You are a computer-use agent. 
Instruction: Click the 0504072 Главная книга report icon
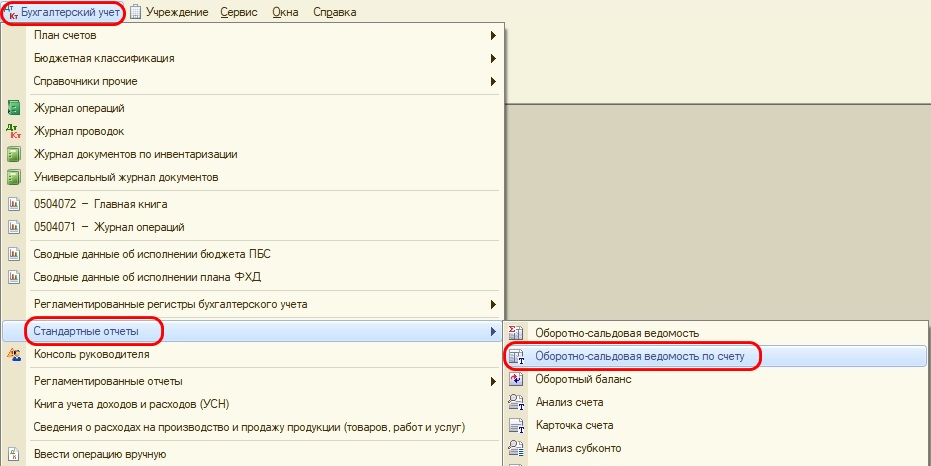(x=14, y=204)
